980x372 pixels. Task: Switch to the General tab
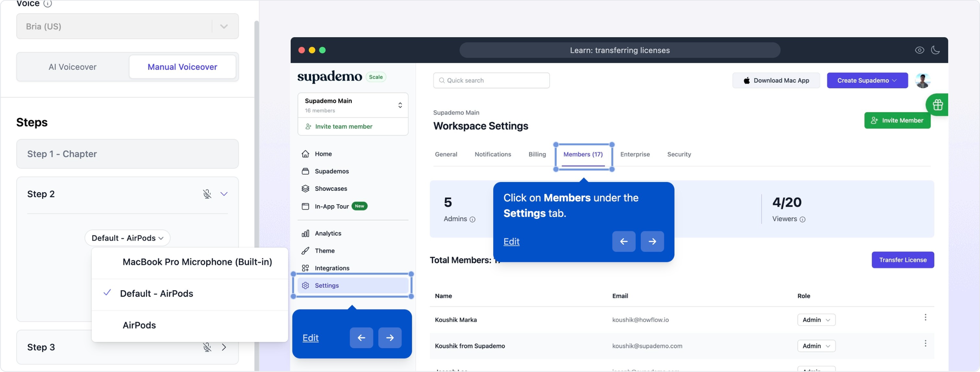click(446, 154)
